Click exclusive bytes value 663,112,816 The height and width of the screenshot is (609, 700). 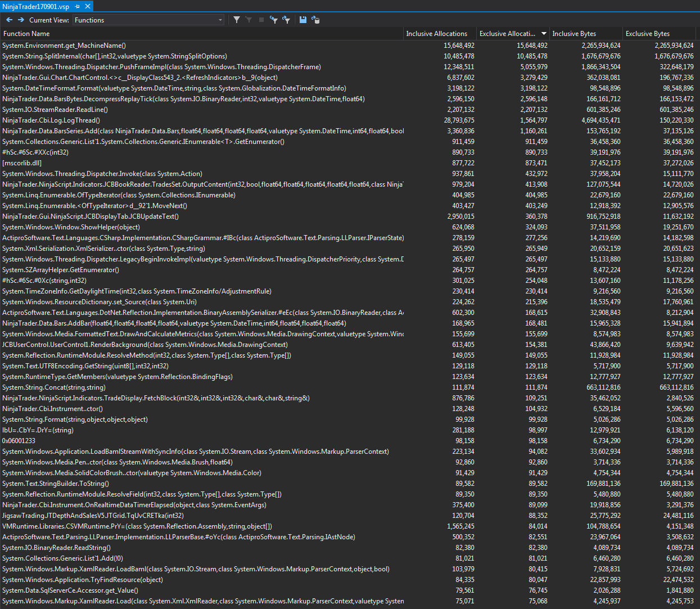(x=677, y=387)
